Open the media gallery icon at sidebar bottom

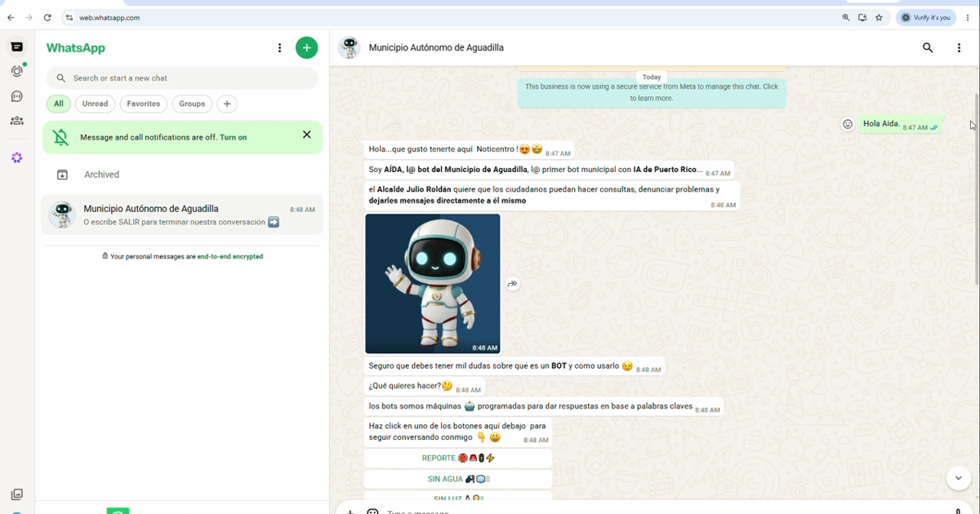pyautogui.click(x=17, y=494)
